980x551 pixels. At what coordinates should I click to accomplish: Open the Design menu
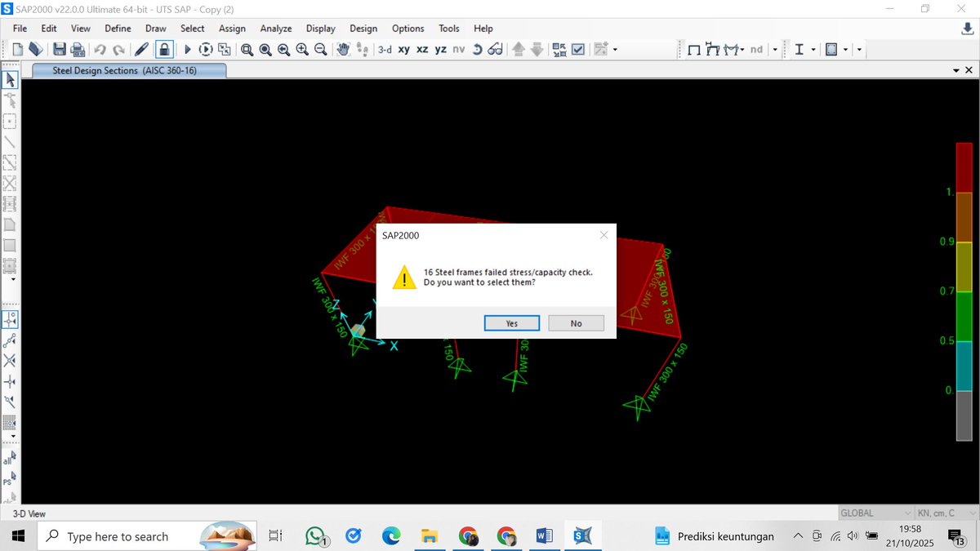(363, 28)
